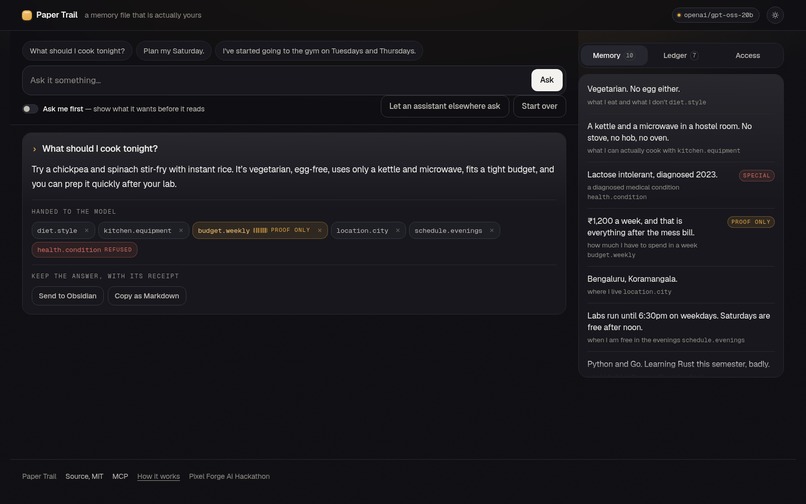
Task: Open the '₹1,200 a week' memory entry
Action: [681, 237]
